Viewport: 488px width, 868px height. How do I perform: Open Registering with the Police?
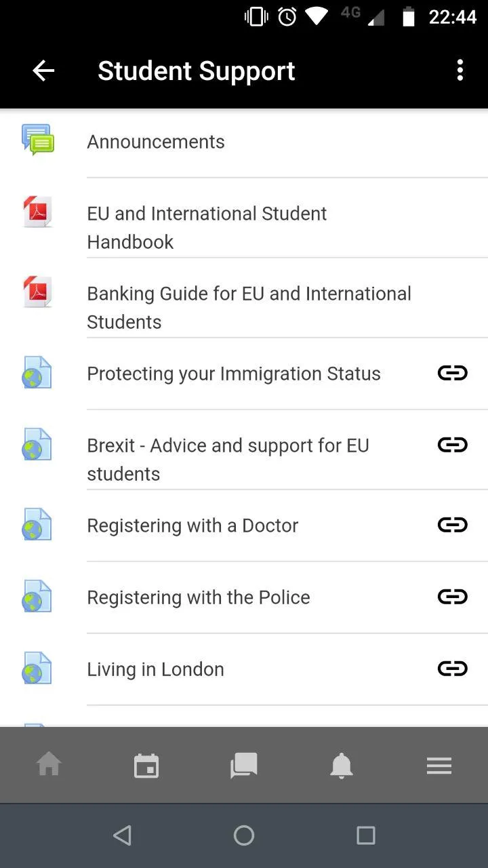198,597
